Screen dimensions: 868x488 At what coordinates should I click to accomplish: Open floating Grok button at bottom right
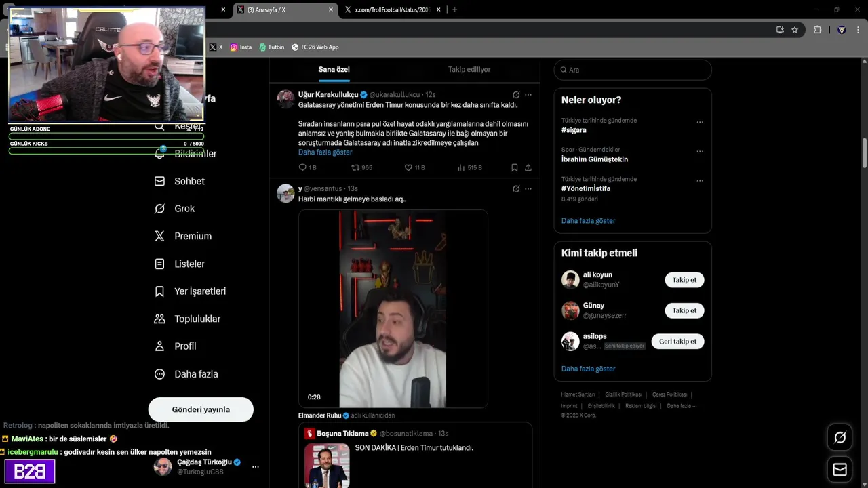pyautogui.click(x=840, y=438)
